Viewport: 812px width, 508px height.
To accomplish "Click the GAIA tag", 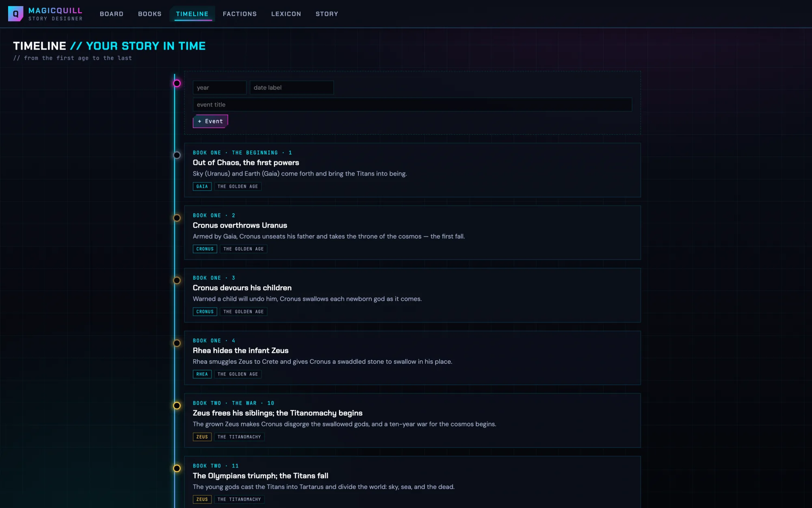I will [x=202, y=187].
